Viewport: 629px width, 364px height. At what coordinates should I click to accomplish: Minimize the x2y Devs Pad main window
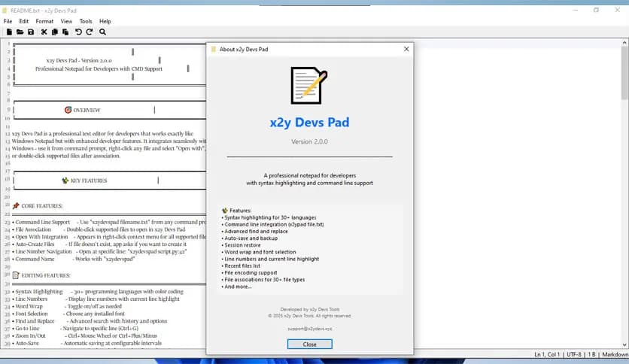[x=576, y=10]
